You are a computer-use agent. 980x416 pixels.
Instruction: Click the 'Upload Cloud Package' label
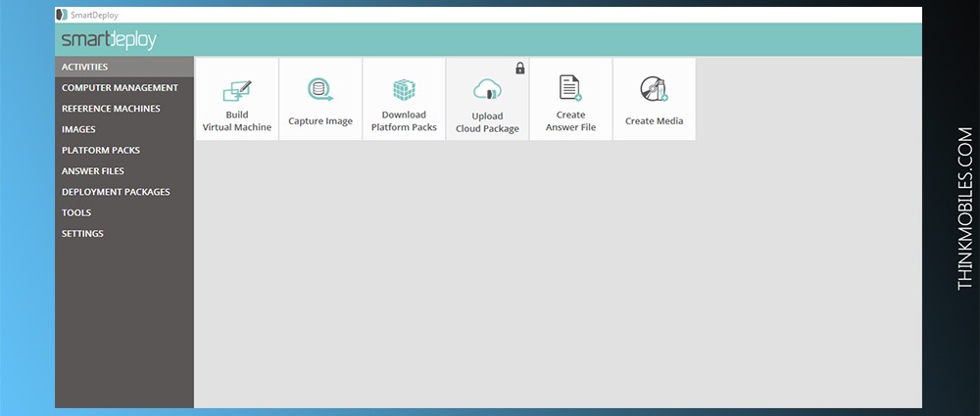tap(487, 122)
